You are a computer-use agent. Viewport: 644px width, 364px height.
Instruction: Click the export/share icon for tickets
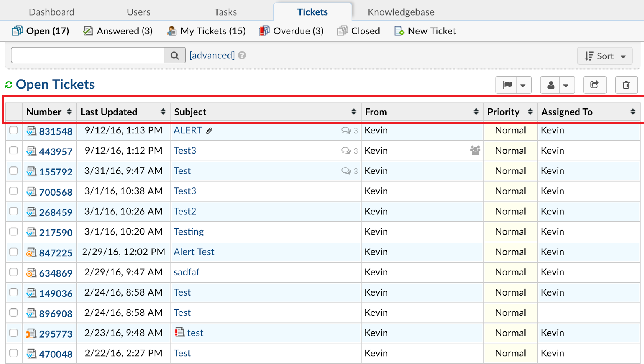pyautogui.click(x=595, y=85)
